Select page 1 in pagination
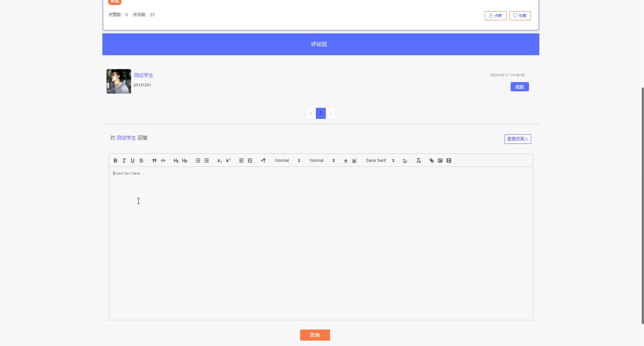 [321, 113]
